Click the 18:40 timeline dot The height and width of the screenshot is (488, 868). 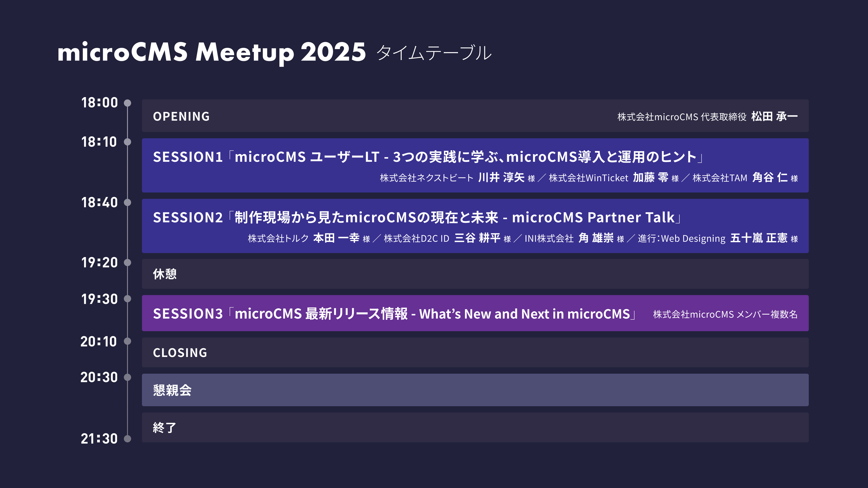pyautogui.click(x=127, y=202)
